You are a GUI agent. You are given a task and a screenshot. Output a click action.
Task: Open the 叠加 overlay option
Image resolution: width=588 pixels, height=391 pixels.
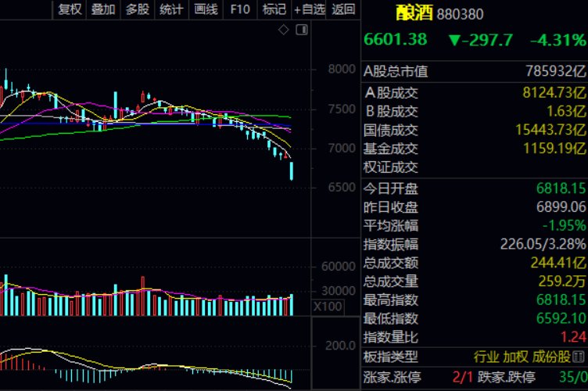[x=103, y=9]
